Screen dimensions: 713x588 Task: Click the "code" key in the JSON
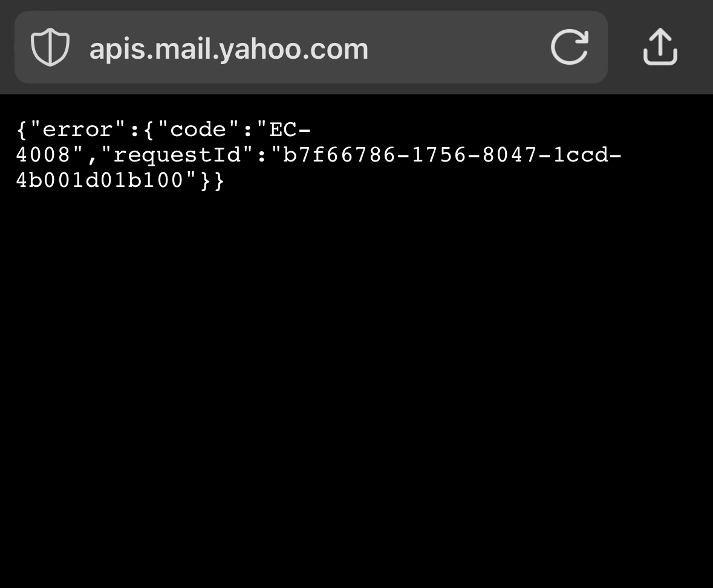(198, 130)
